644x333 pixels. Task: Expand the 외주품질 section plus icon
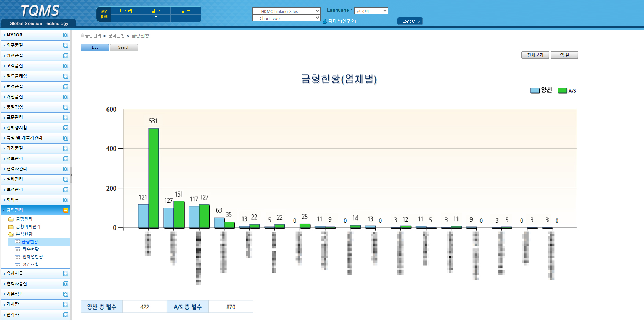pos(66,45)
